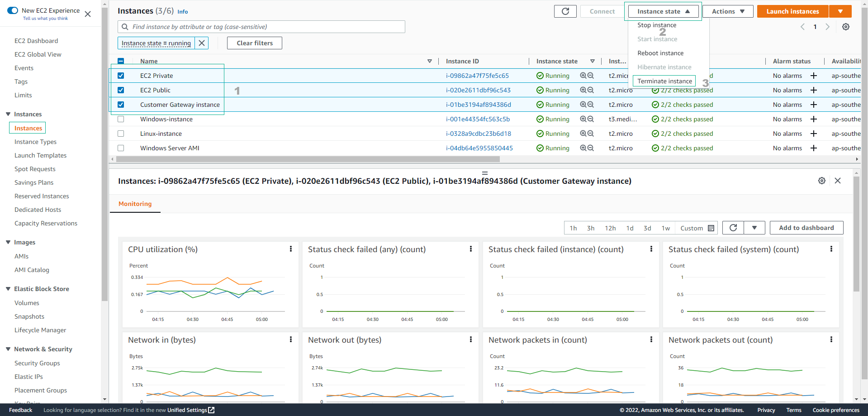Open Network out widget menu
This screenshot has width=868, height=416.
pyautogui.click(x=471, y=339)
